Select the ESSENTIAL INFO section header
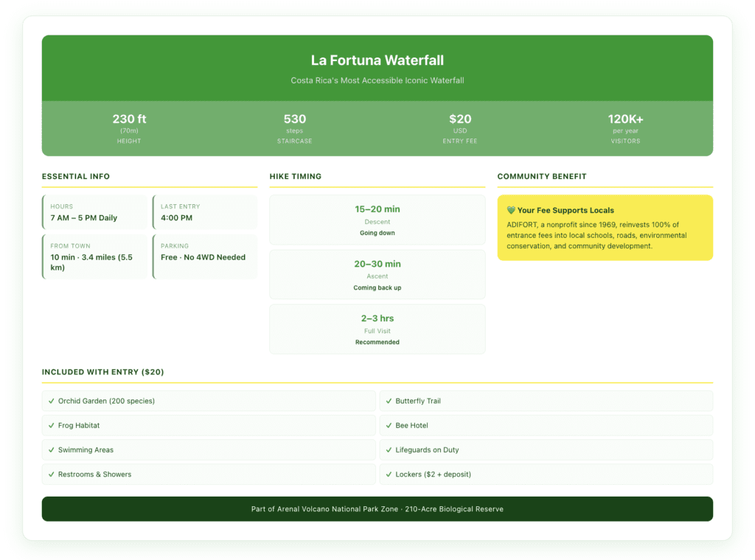This screenshot has width=755, height=560. pos(75,176)
